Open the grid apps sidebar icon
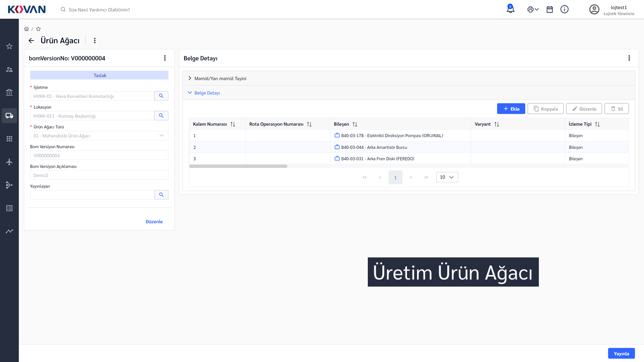The image size is (644, 362). click(x=9, y=139)
